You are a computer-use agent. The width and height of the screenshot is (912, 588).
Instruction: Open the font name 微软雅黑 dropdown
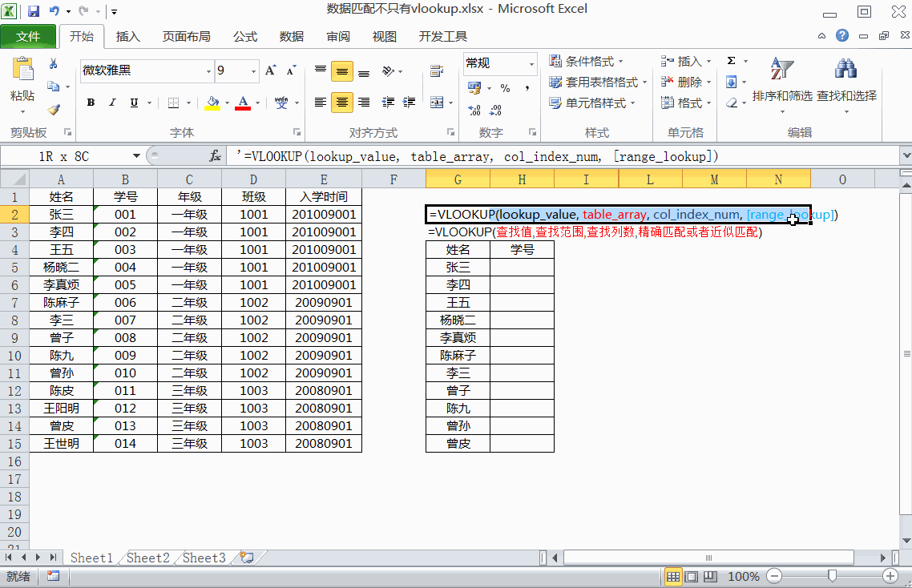208,71
